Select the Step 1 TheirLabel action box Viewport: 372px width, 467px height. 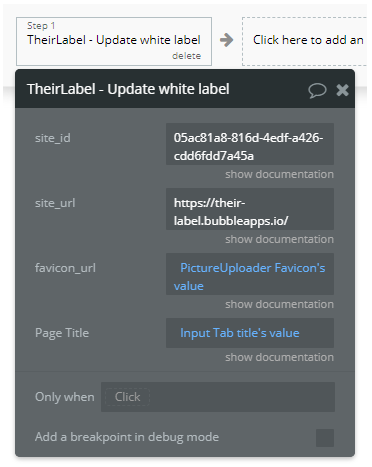(x=114, y=41)
